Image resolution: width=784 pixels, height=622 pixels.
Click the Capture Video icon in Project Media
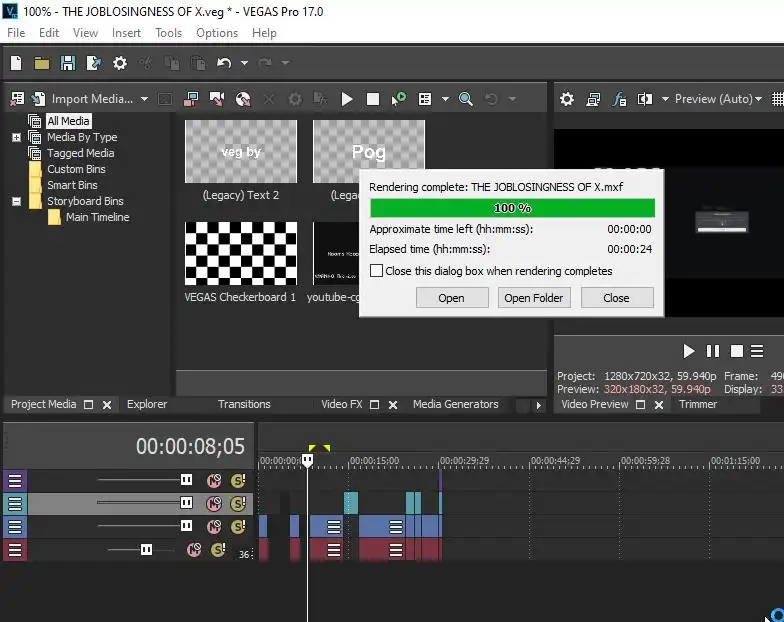[x=191, y=98]
